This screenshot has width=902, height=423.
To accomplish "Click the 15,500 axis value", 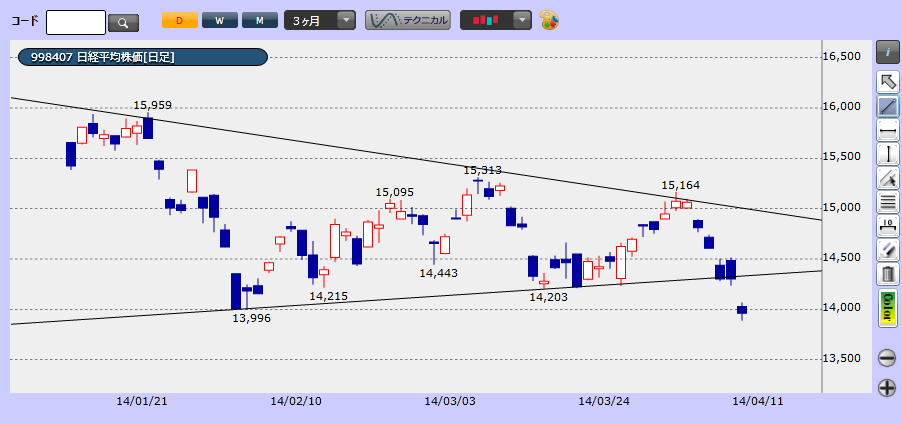I will (x=842, y=157).
